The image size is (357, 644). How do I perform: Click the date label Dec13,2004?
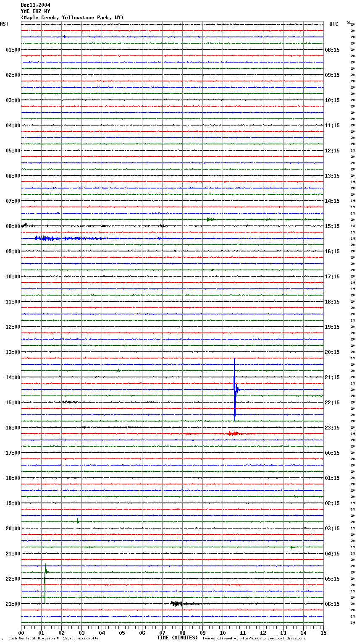35,5
